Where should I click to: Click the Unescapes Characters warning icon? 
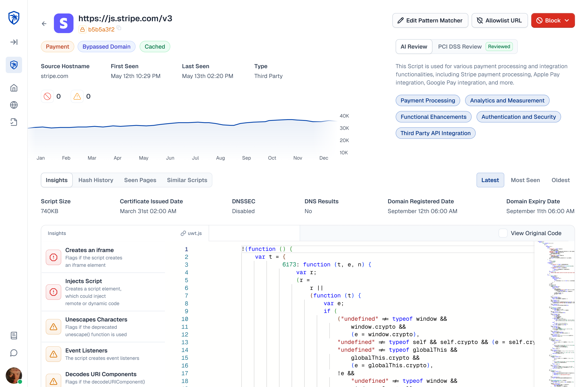coord(53,327)
